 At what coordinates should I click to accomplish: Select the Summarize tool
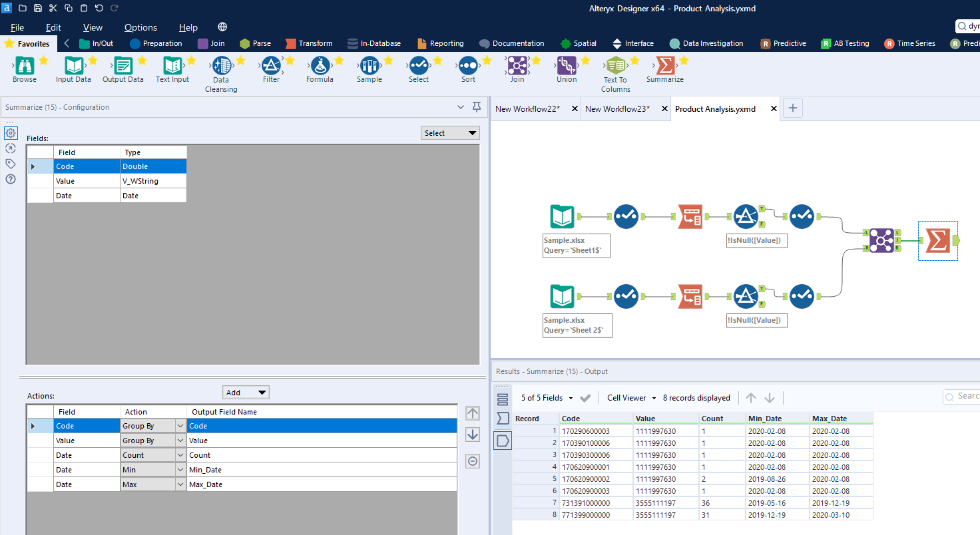coord(665,67)
